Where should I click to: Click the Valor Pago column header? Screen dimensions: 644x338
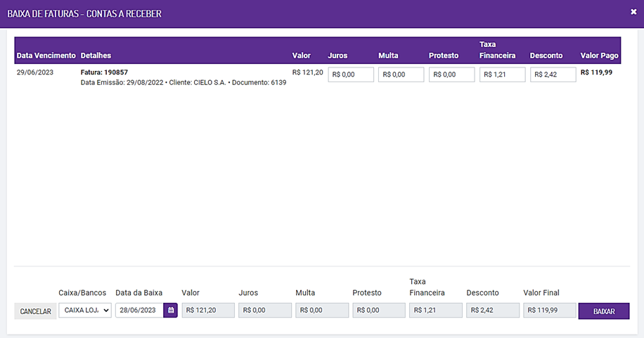pos(600,56)
